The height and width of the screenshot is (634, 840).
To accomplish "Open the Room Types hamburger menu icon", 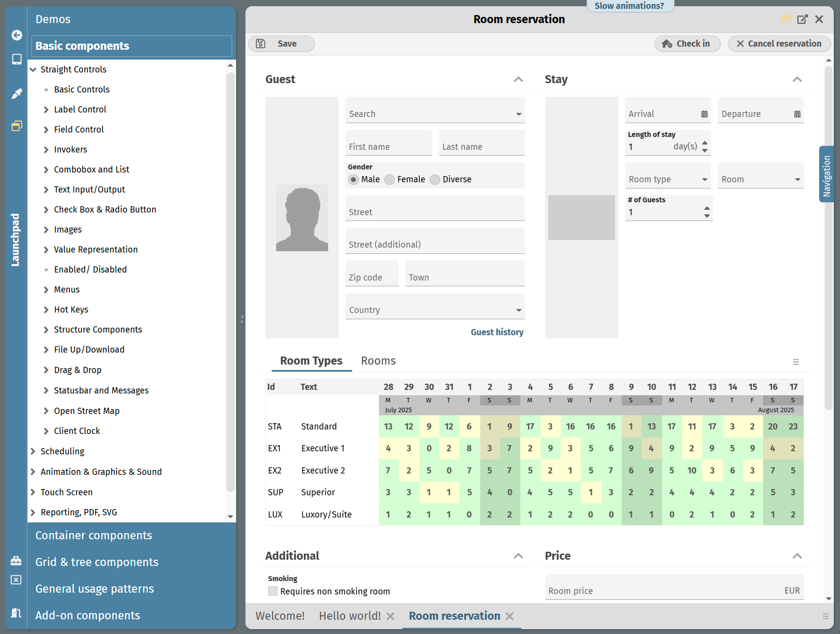I will pos(796,362).
